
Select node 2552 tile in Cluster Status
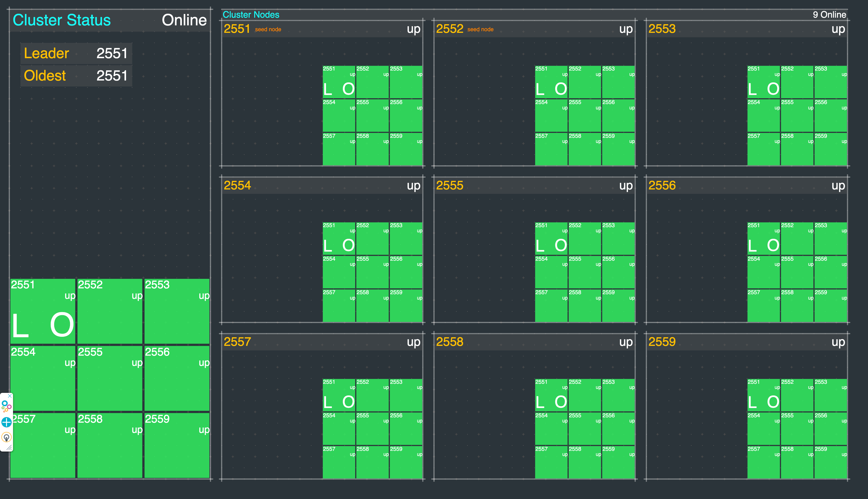pos(110,311)
